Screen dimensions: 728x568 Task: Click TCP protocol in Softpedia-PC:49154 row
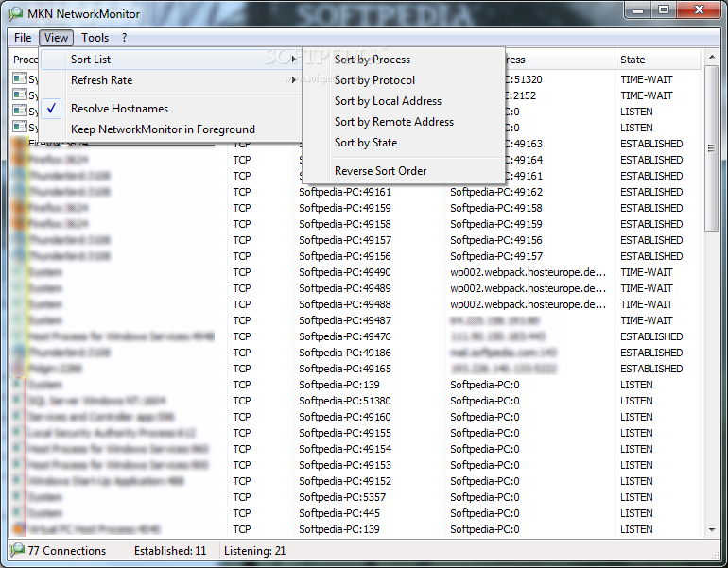tap(242, 449)
